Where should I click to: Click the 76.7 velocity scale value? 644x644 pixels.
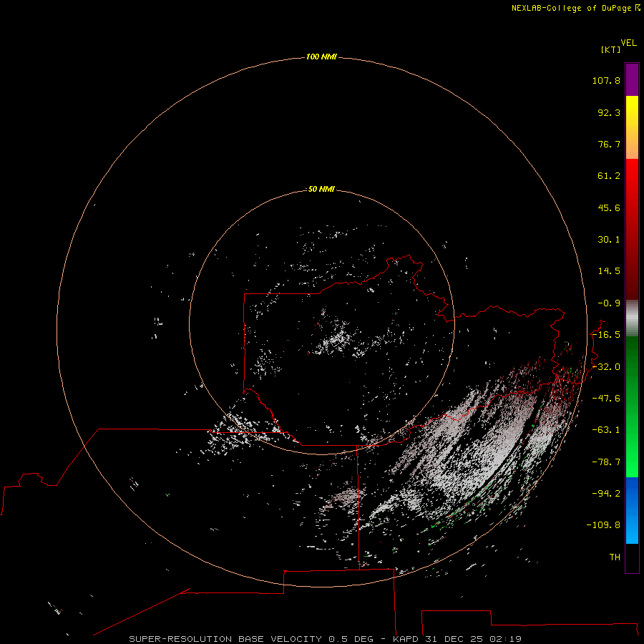point(609,144)
